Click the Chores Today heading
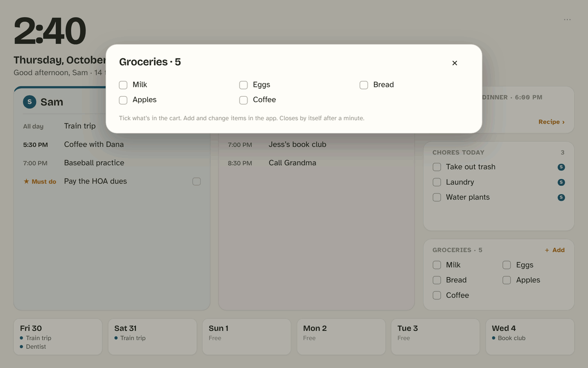The image size is (588, 368). click(458, 153)
